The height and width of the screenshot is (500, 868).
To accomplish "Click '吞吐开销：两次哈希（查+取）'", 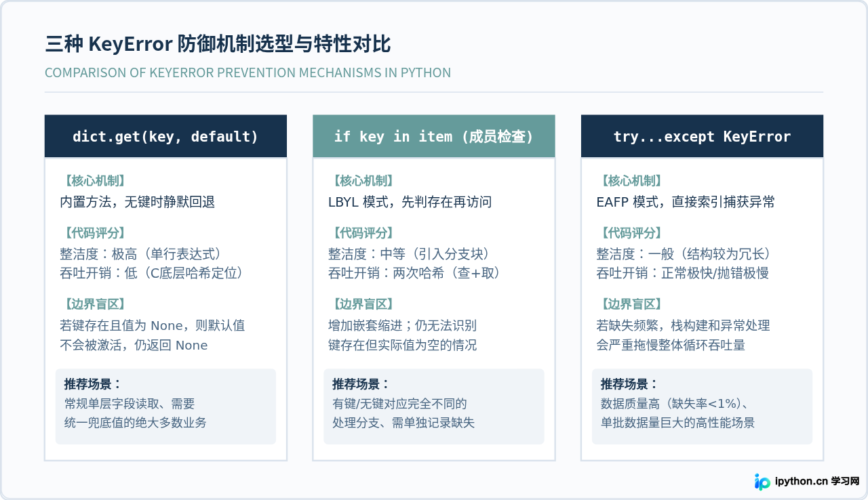I will [x=416, y=273].
